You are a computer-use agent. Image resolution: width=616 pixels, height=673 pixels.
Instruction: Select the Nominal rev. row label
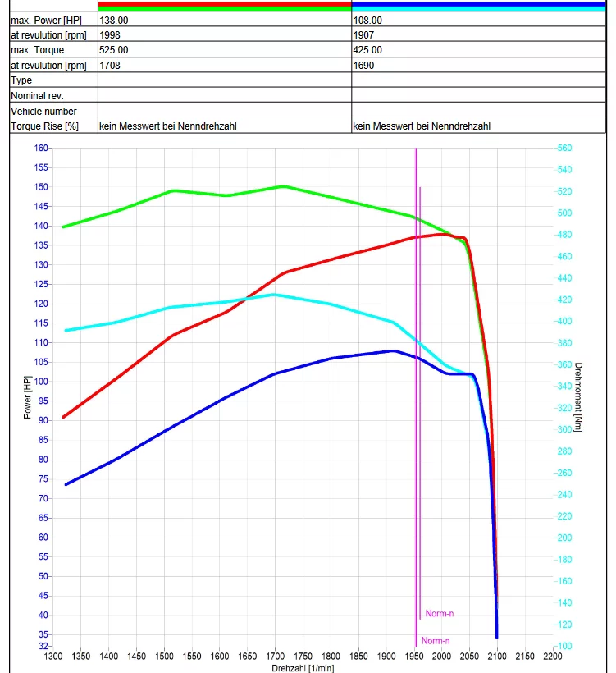(37, 96)
